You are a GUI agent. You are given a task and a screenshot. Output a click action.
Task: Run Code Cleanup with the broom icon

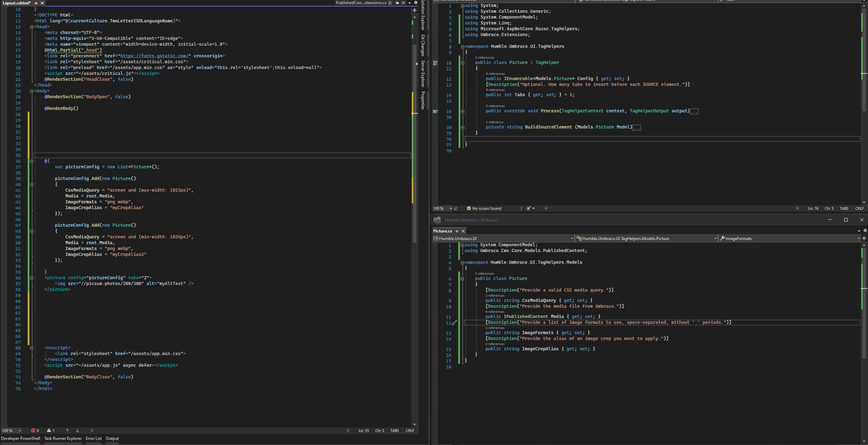pyautogui.click(x=528, y=208)
